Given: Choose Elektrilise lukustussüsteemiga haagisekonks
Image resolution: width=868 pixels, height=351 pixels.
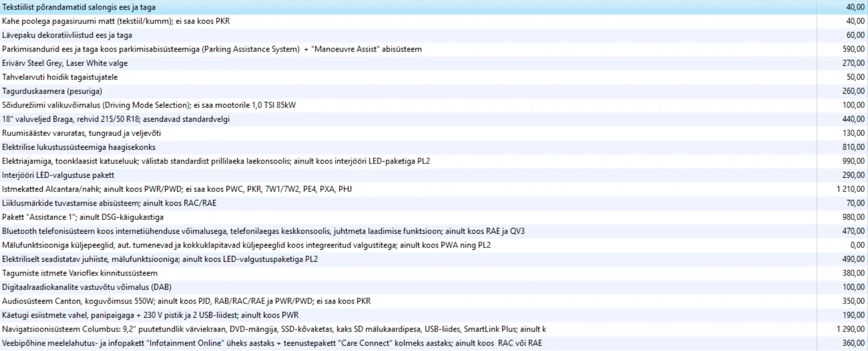Looking at the screenshot, I should (79, 147).
